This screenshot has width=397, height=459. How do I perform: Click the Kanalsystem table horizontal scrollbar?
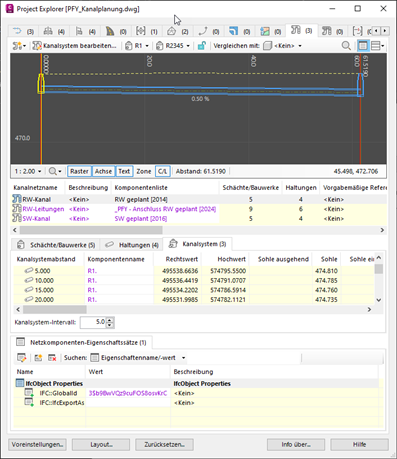55,310
